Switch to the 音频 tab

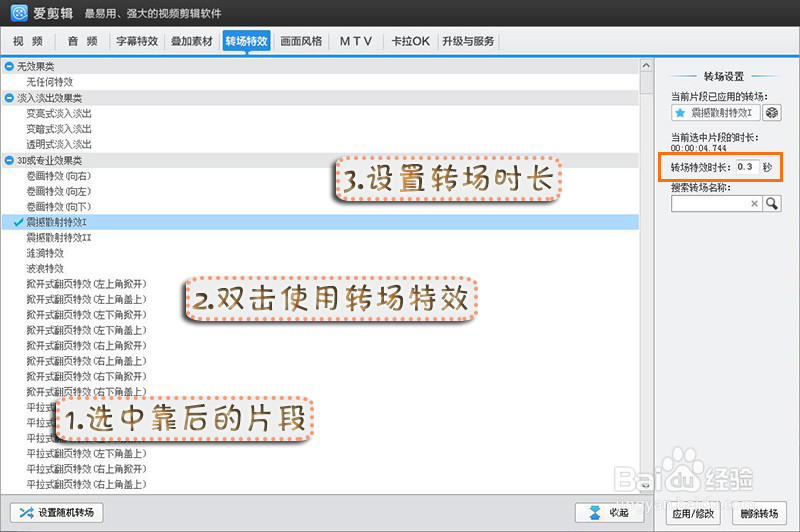tap(82, 41)
